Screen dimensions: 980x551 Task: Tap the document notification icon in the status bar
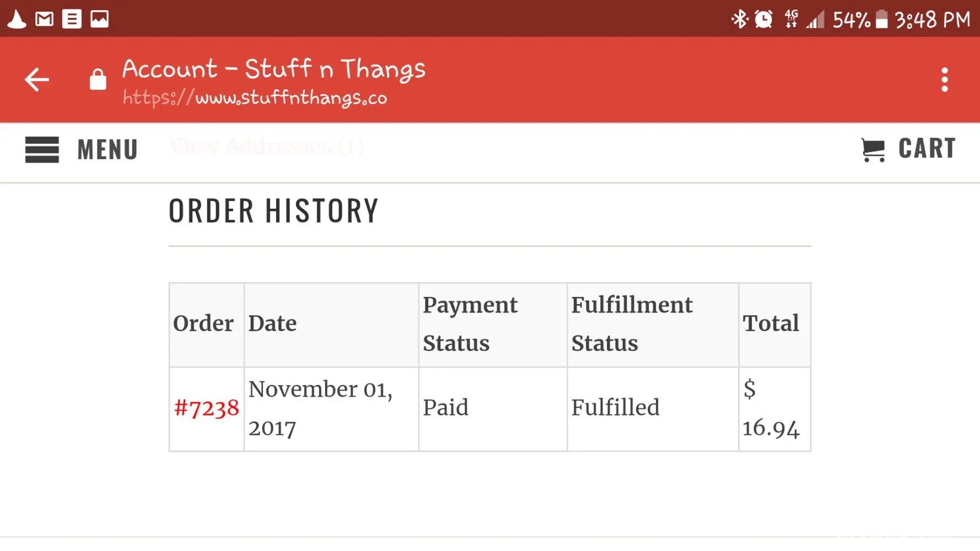pos(72,19)
